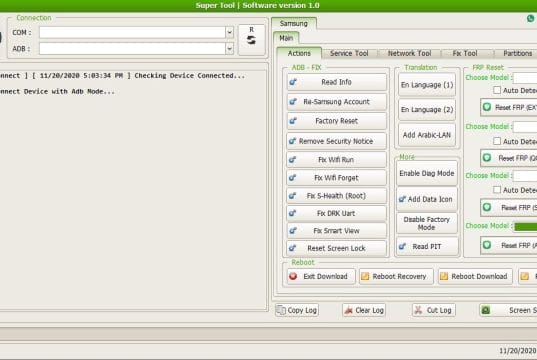Click the red Exit Download icon
Screen dimensions: 537x360
[293, 276]
